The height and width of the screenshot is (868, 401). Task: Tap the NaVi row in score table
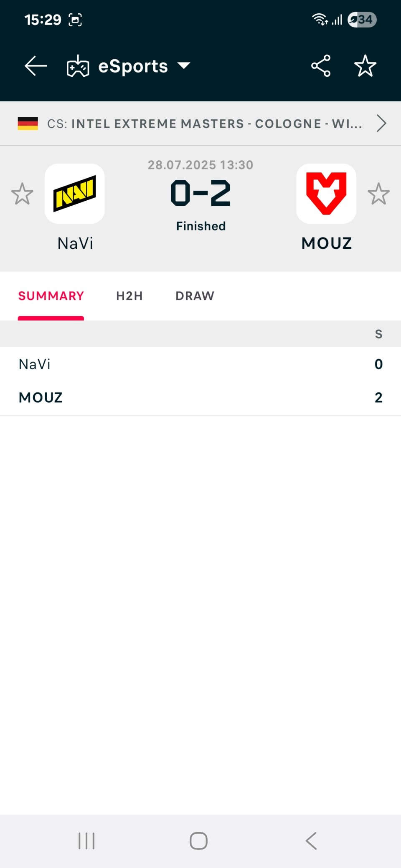coord(200,364)
